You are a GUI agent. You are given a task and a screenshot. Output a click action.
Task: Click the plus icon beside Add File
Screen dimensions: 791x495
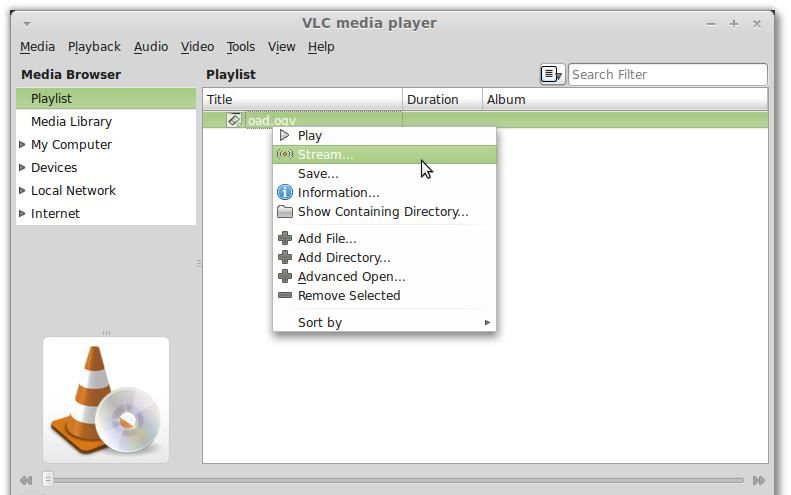point(285,238)
